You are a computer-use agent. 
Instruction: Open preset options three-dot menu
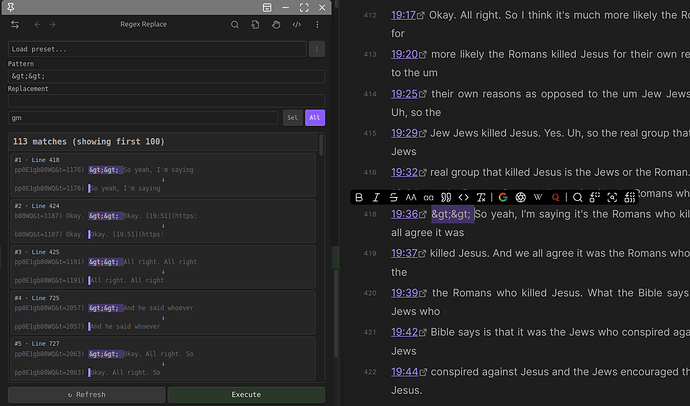click(317, 48)
